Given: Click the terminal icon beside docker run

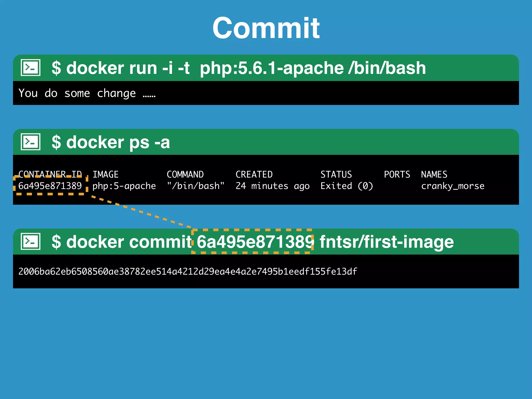Looking at the screenshot, I should tap(30, 68).
